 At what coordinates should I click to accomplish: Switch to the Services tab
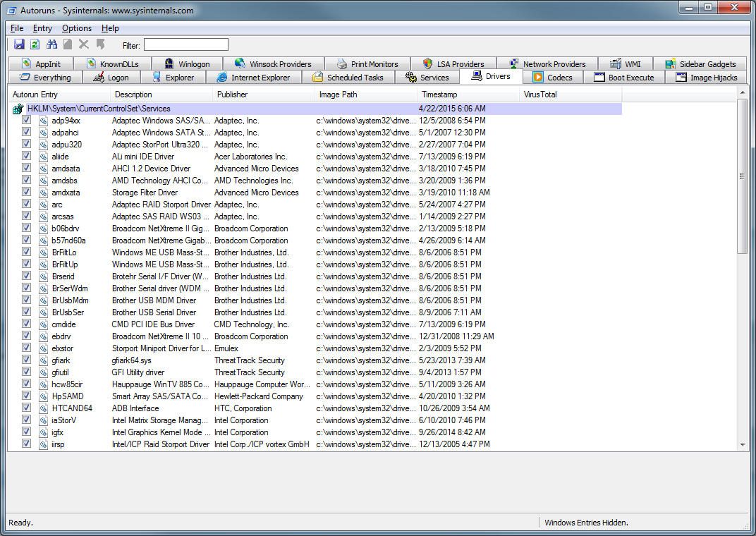pyautogui.click(x=427, y=77)
